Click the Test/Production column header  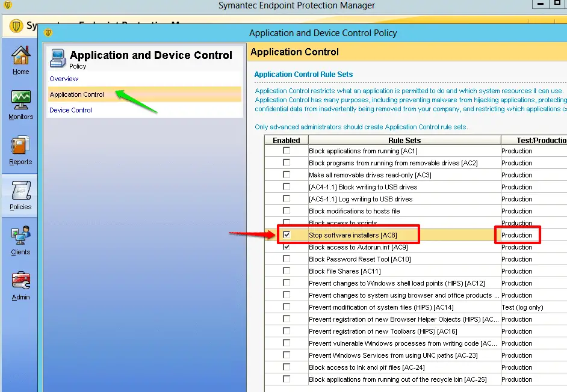(x=534, y=140)
